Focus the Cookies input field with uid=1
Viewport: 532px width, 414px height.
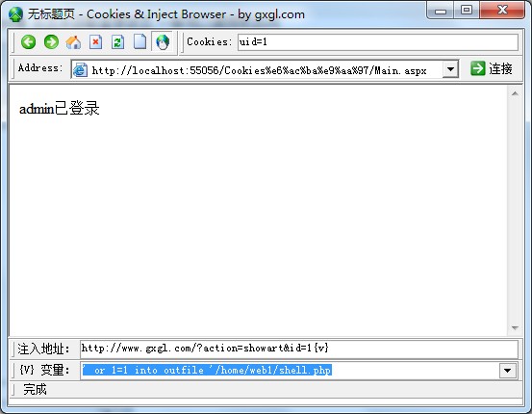378,42
